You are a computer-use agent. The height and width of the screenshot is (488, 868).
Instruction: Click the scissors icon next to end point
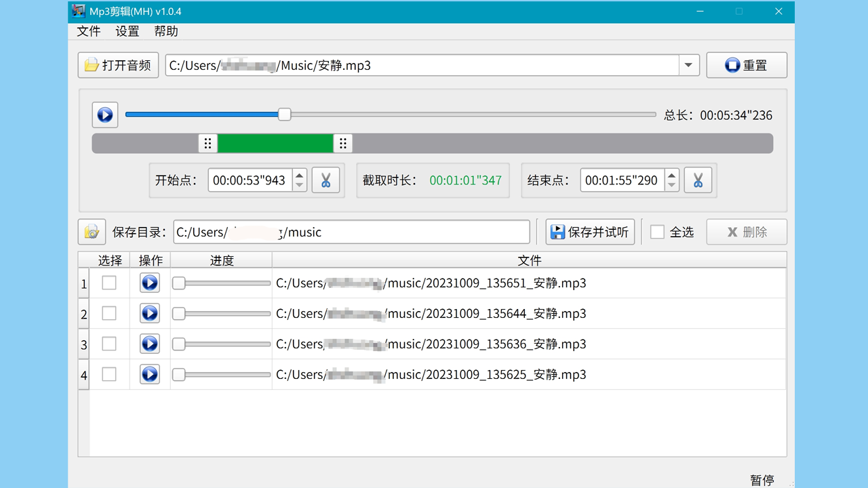[x=698, y=180]
